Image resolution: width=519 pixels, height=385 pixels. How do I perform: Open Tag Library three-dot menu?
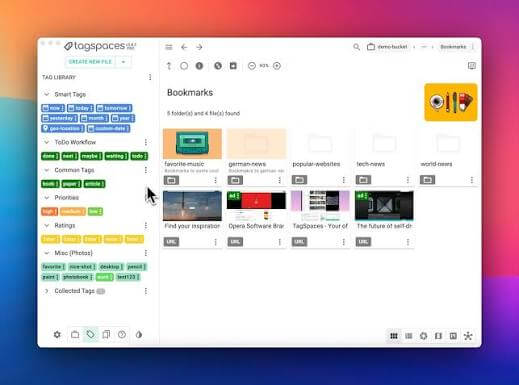point(150,77)
